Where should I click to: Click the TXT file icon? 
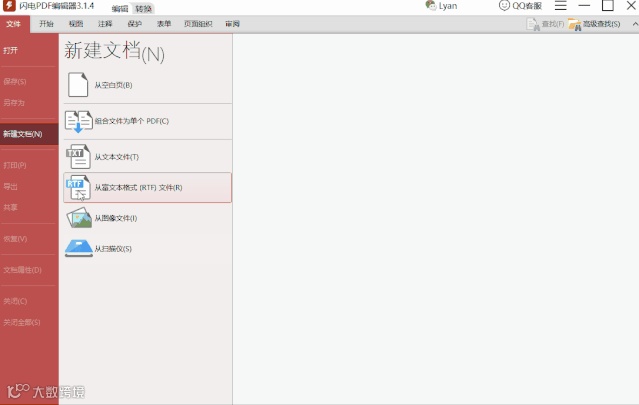78,156
